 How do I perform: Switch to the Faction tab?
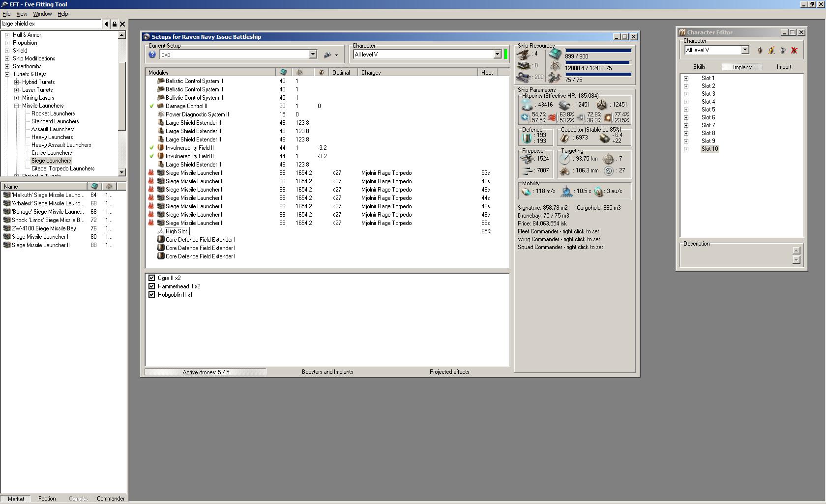(x=47, y=499)
